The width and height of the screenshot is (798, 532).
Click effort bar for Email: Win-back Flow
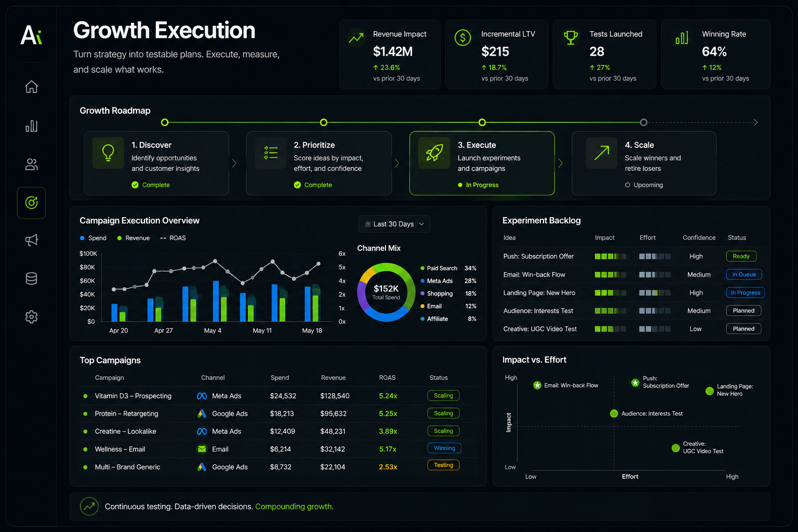655,274
